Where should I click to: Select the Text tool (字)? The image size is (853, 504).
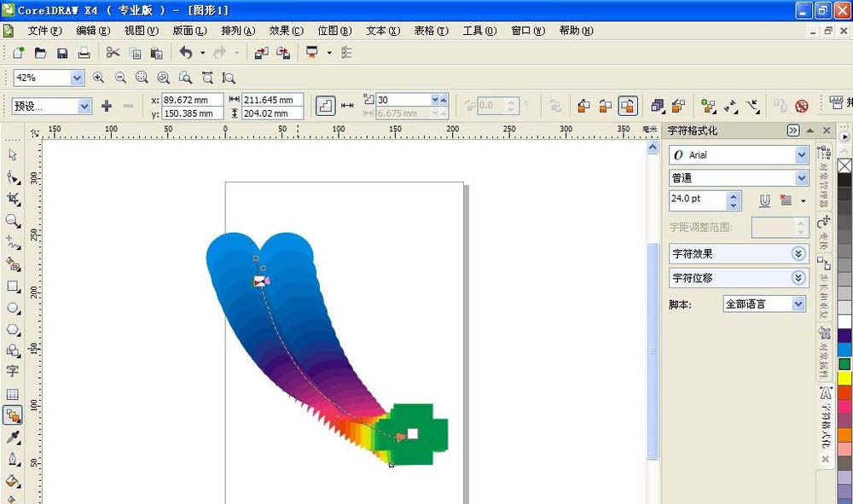click(x=13, y=372)
